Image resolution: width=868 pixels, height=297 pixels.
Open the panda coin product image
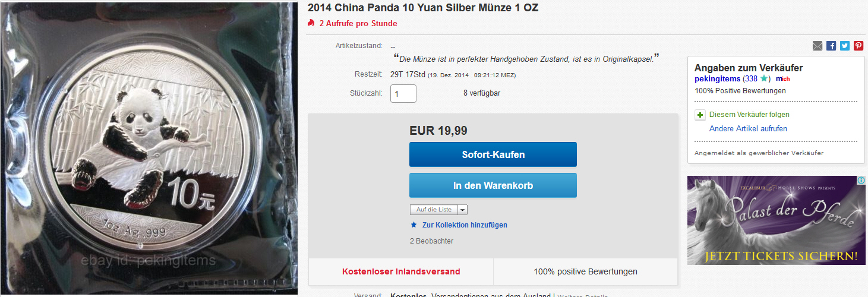(149, 148)
